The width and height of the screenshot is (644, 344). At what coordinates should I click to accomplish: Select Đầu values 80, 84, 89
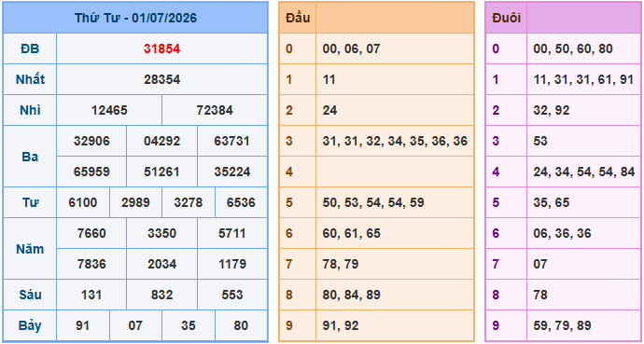pos(352,295)
